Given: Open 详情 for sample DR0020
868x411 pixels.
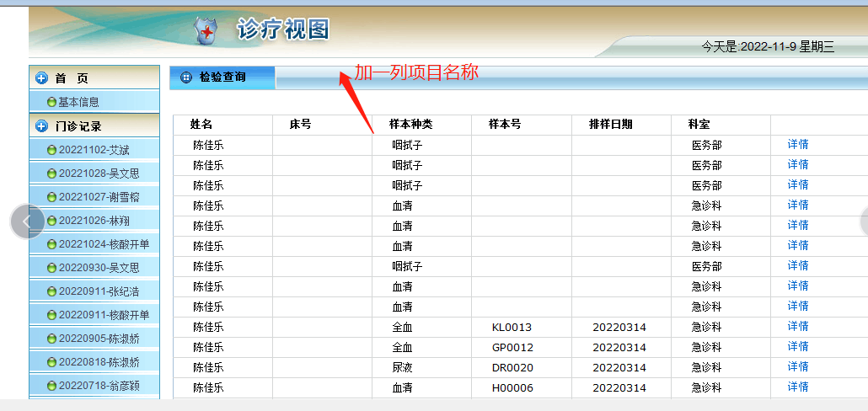Looking at the screenshot, I should pyautogui.click(x=798, y=366).
